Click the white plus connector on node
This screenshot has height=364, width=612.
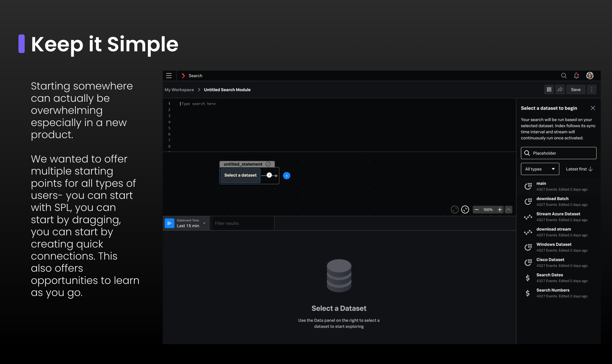coord(269,175)
